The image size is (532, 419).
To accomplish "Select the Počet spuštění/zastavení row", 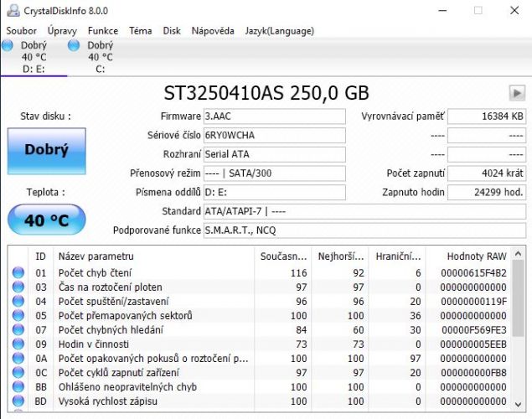I will click(x=260, y=301).
